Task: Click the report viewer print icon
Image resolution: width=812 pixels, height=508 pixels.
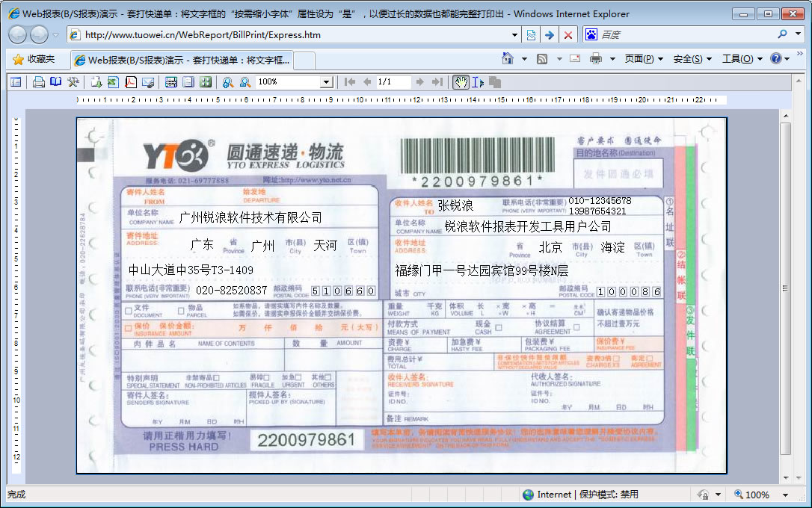Action: [38, 82]
